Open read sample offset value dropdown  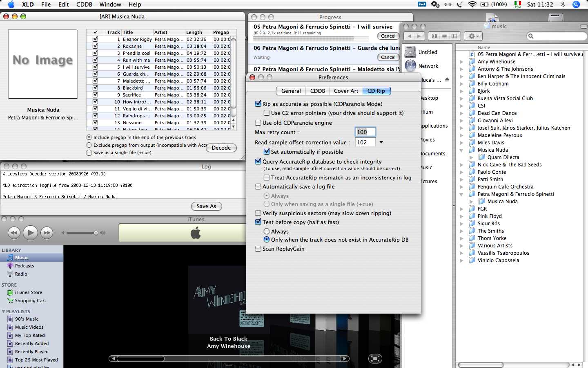pyautogui.click(x=381, y=142)
